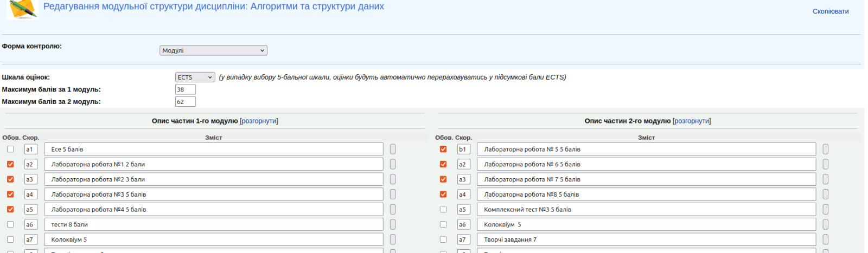Focus the max points field for 2 модуль

[185, 102]
